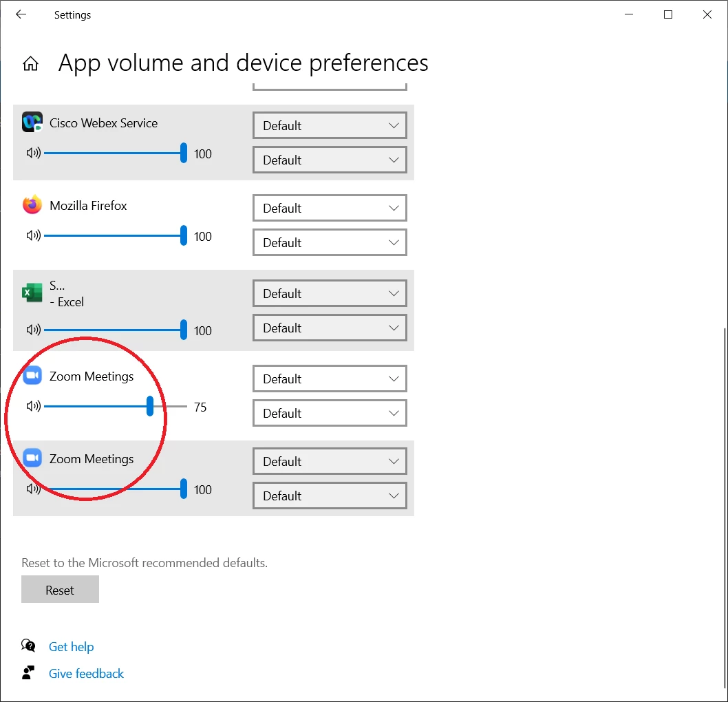Viewport: 728px width, 702px height.
Task: Click the Mozilla Firefox app icon
Action: point(32,205)
